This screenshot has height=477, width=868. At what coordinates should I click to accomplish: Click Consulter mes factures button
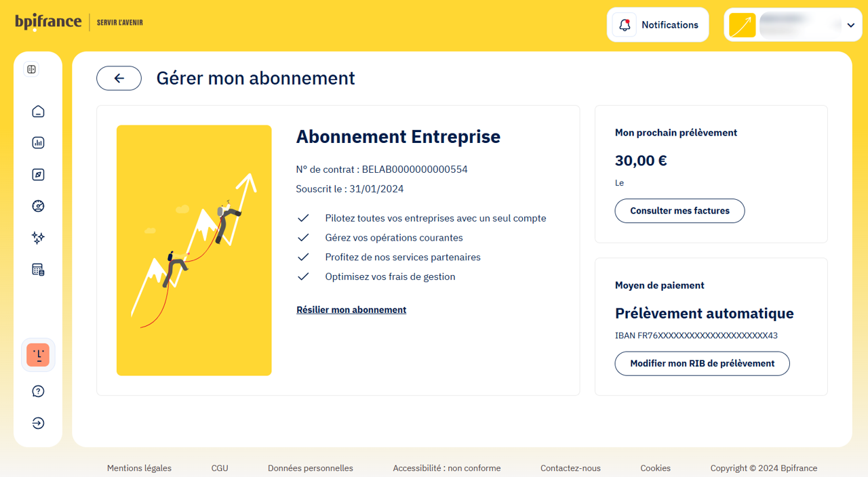[679, 211]
